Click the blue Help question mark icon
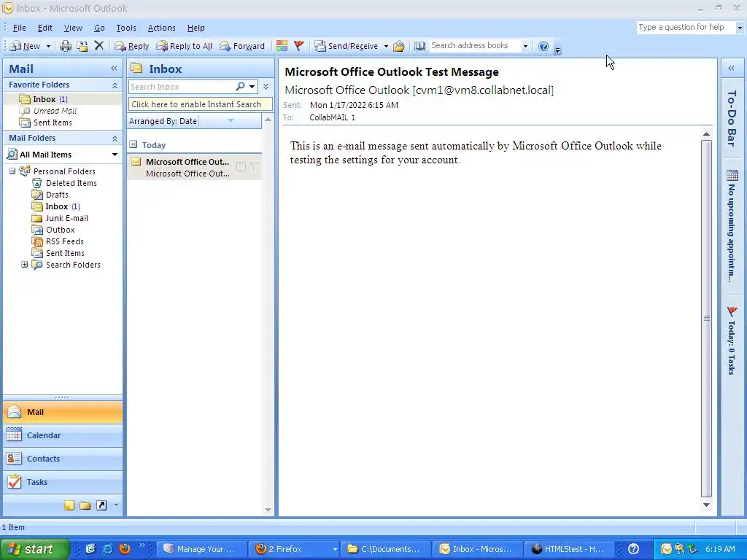The width and height of the screenshot is (747, 560). (543, 46)
